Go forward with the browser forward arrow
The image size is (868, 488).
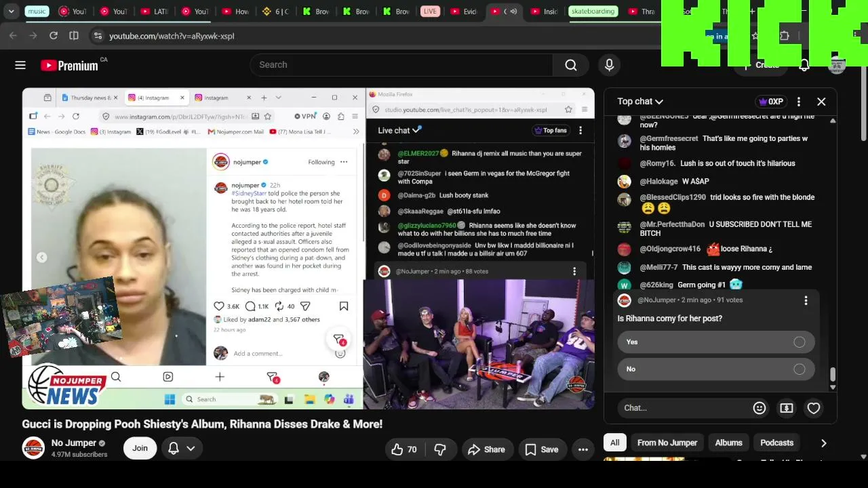[x=33, y=36]
